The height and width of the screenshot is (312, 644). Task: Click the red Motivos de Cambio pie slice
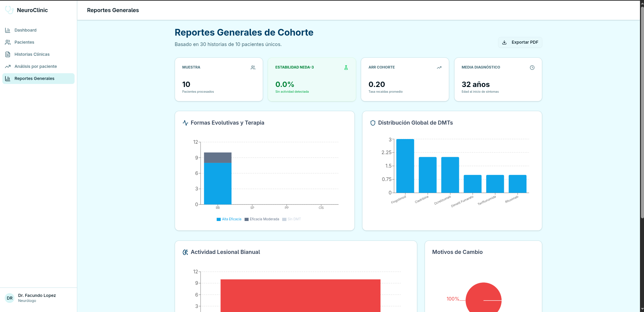[484, 297]
